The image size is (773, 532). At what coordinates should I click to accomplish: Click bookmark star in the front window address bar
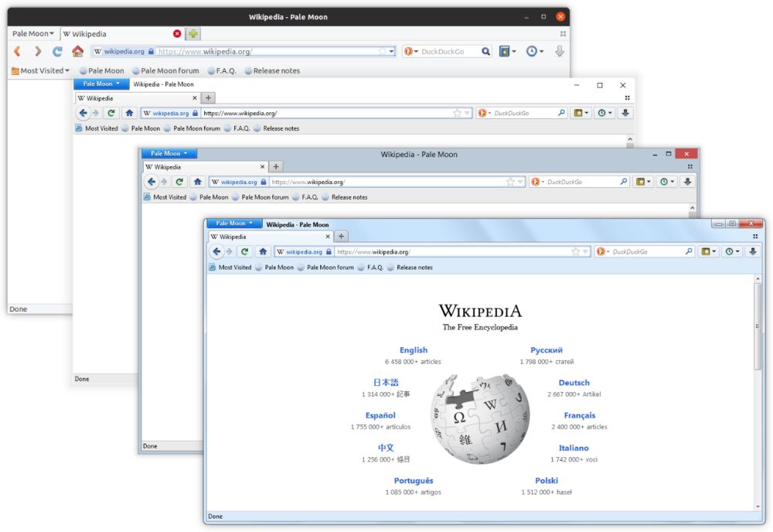pos(575,251)
